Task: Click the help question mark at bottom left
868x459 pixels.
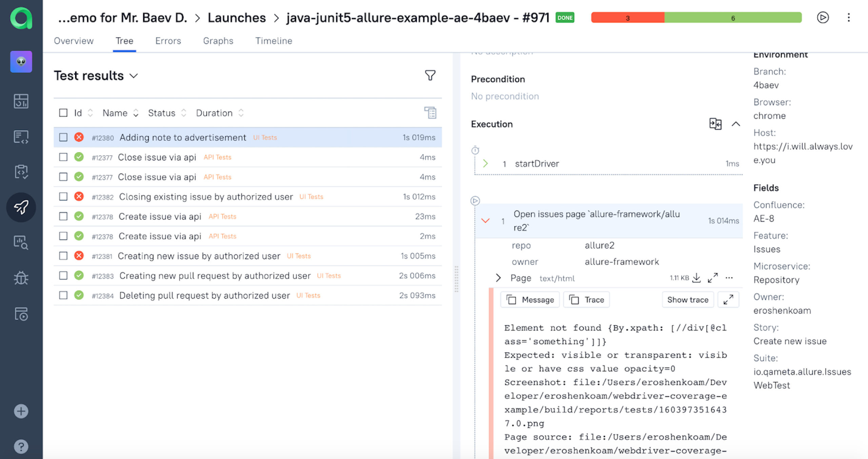Action: 21,446
